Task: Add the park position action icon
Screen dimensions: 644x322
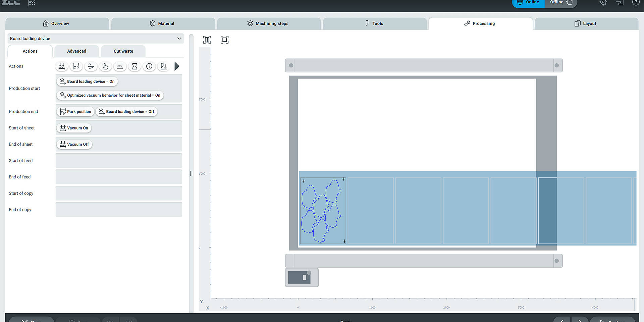Action: point(76,66)
